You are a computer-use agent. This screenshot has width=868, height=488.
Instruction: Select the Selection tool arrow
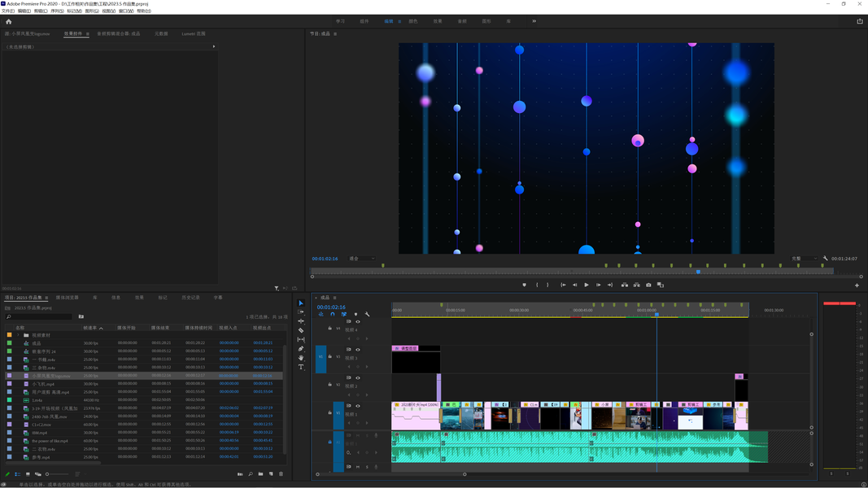(301, 303)
